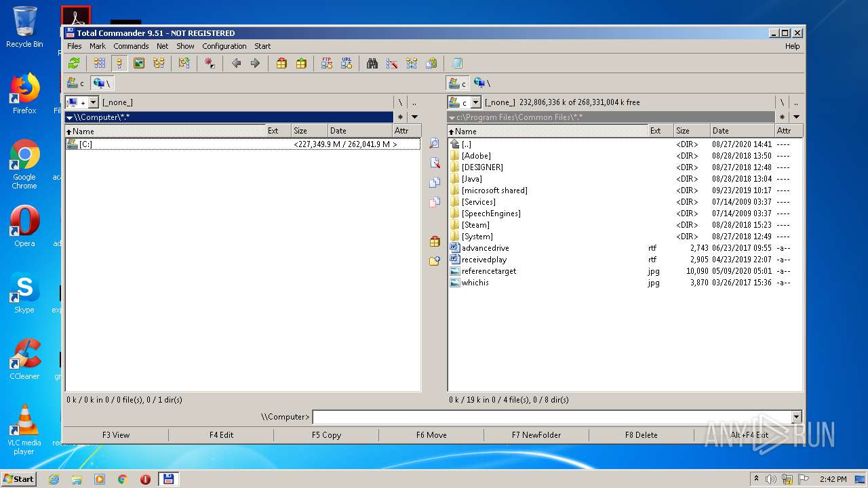
Task: Select the [Adobe] folder
Action: tap(476, 156)
